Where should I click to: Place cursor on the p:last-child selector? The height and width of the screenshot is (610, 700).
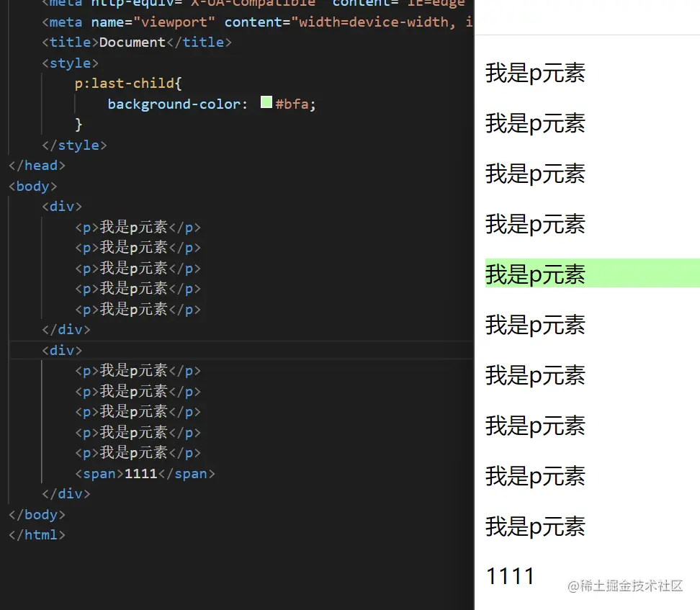pos(124,84)
